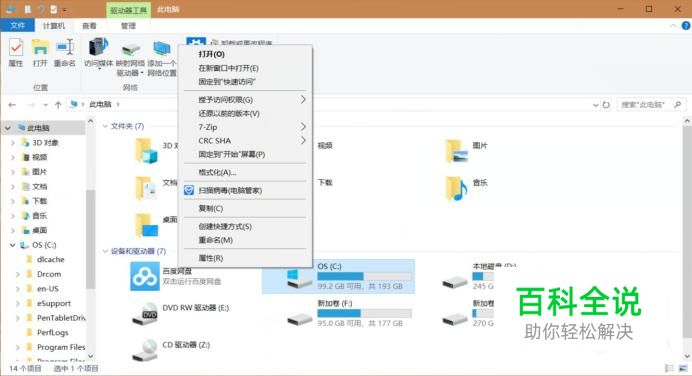Select 下载 in navigation tree
This screenshot has width=692, height=376.
[39, 201]
